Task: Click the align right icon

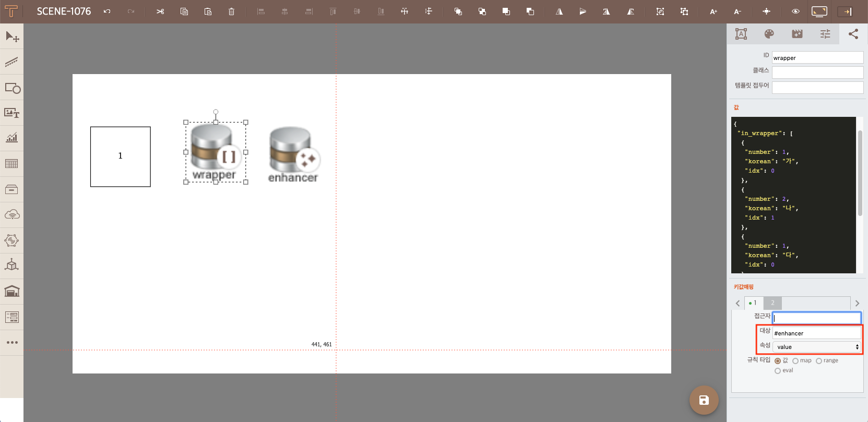Action: (309, 11)
